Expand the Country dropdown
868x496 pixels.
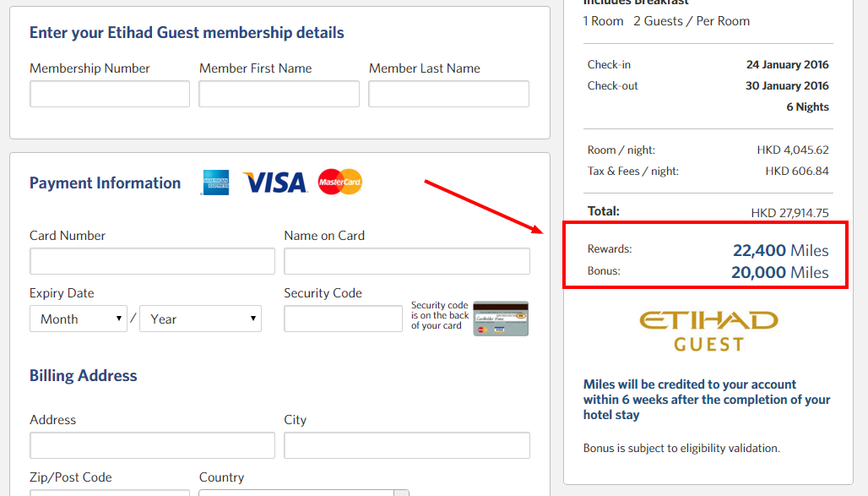pyautogui.click(x=304, y=493)
